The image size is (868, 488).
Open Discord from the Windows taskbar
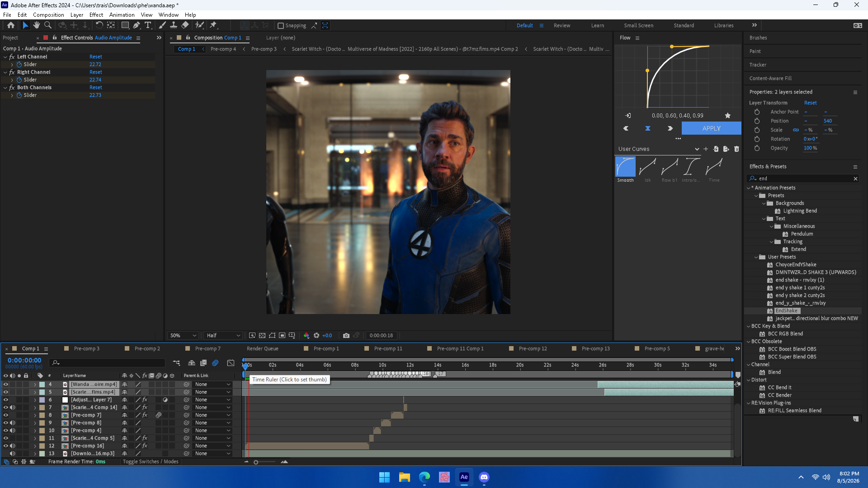[484, 477]
